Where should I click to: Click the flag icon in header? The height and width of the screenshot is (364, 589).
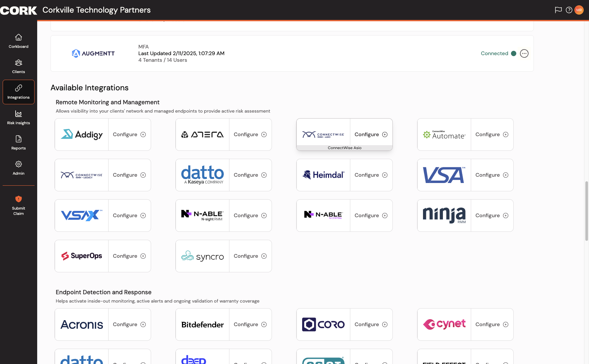coord(558,10)
